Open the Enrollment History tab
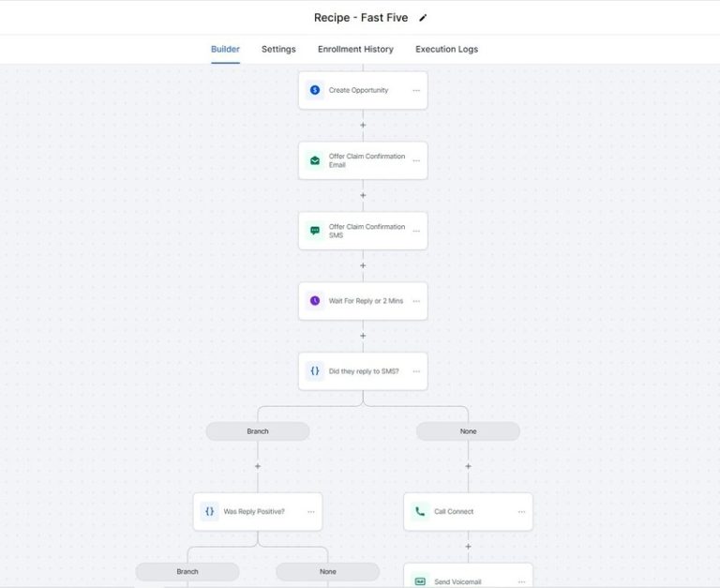This screenshot has width=720, height=588. pos(355,49)
